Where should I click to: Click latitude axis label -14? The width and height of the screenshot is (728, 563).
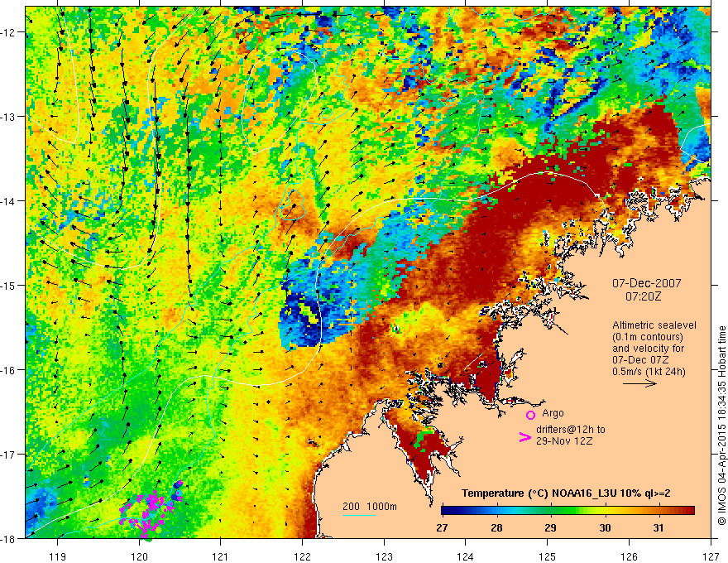point(9,201)
